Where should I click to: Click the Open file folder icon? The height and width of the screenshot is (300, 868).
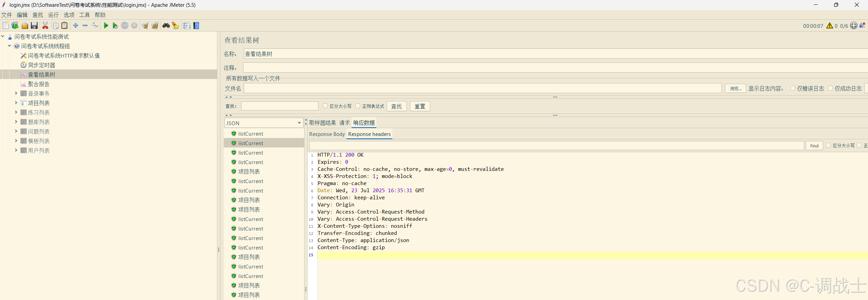[25, 26]
